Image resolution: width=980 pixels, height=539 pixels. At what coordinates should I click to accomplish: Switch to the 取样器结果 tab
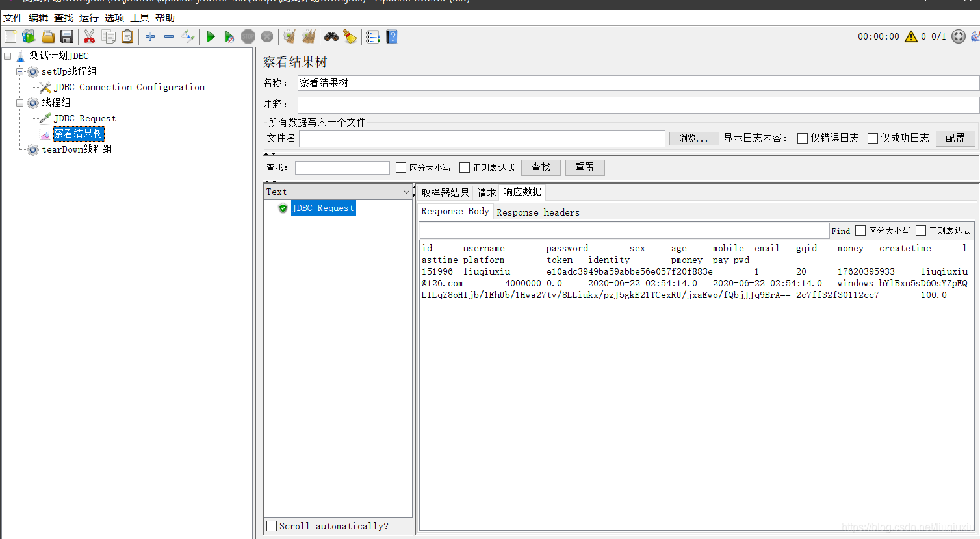[x=445, y=193]
